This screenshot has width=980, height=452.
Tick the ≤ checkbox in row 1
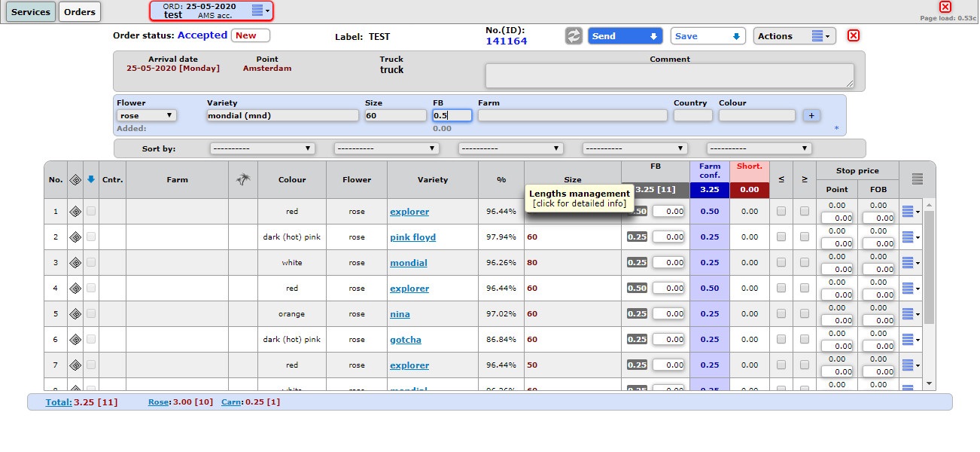(781, 212)
